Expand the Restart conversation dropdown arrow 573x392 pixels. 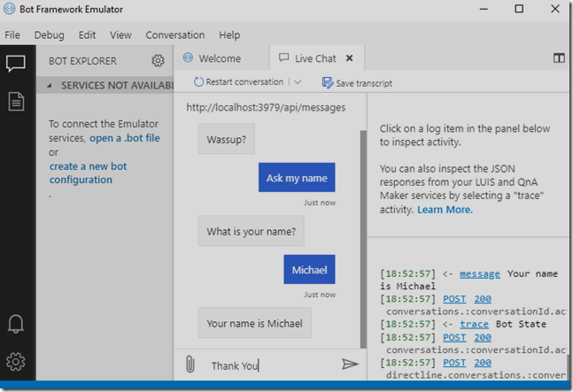298,82
